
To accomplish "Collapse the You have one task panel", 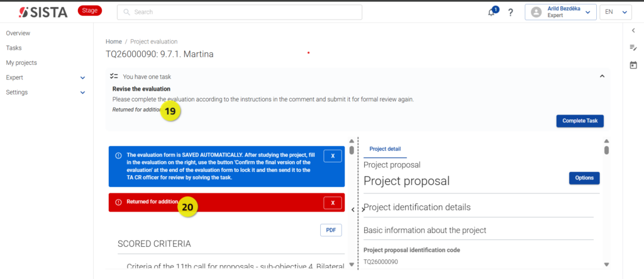I will (x=602, y=76).
